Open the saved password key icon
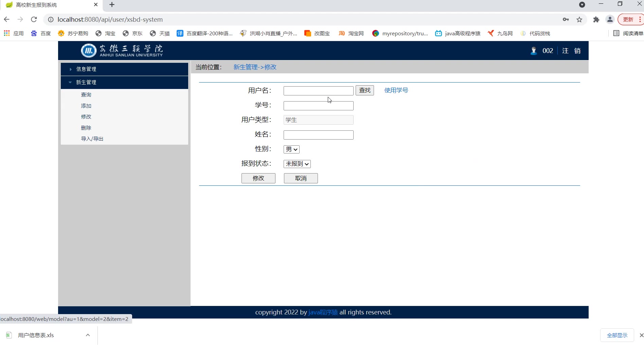644x345 pixels. (566, 20)
